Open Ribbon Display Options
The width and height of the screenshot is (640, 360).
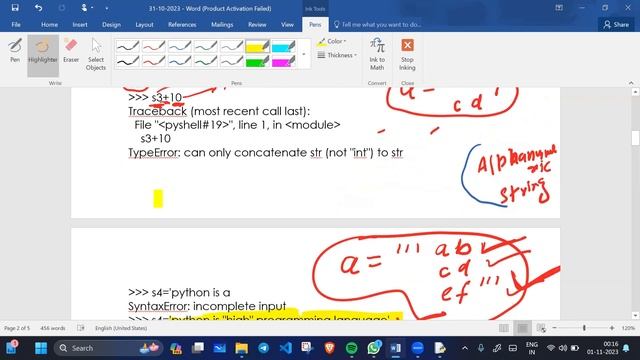click(x=559, y=8)
